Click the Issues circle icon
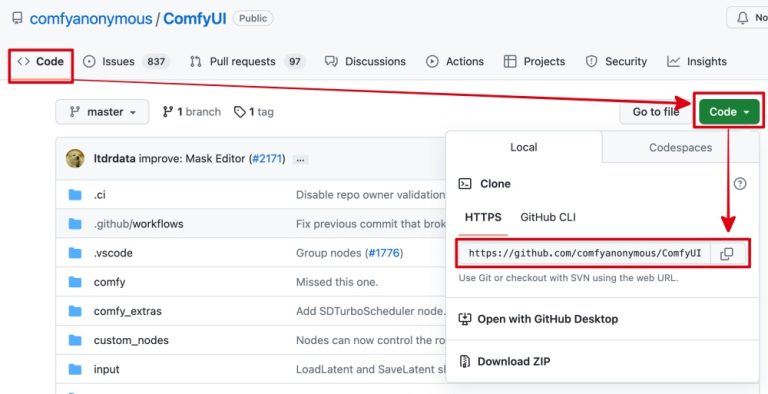 point(89,62)
